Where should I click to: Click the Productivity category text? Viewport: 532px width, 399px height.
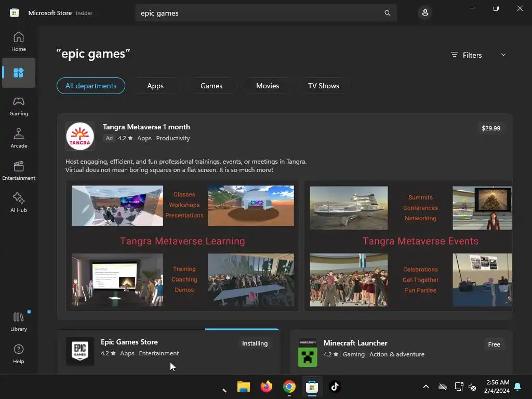tap(172, 138)
